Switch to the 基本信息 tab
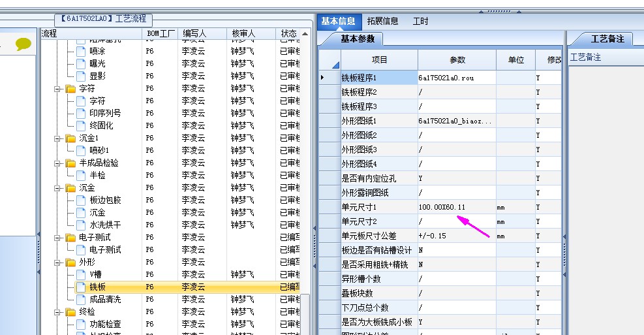 click(x=339, y=21)
